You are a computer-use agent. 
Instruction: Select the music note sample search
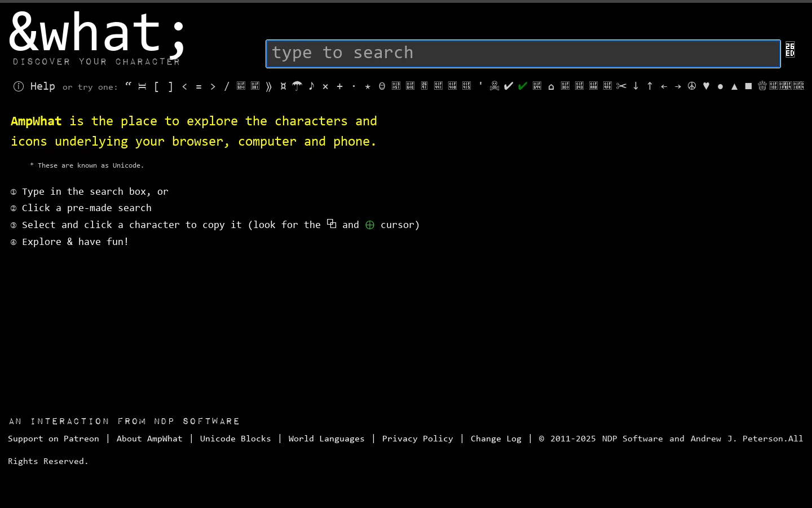[311, 86]
